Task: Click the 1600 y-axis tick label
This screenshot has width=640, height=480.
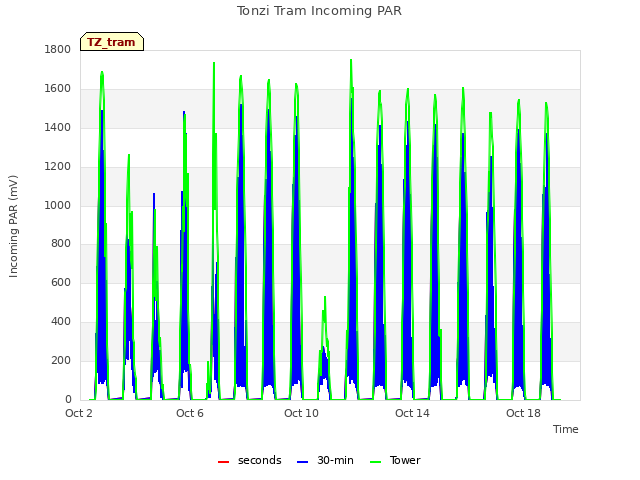Action: point(58,89)
